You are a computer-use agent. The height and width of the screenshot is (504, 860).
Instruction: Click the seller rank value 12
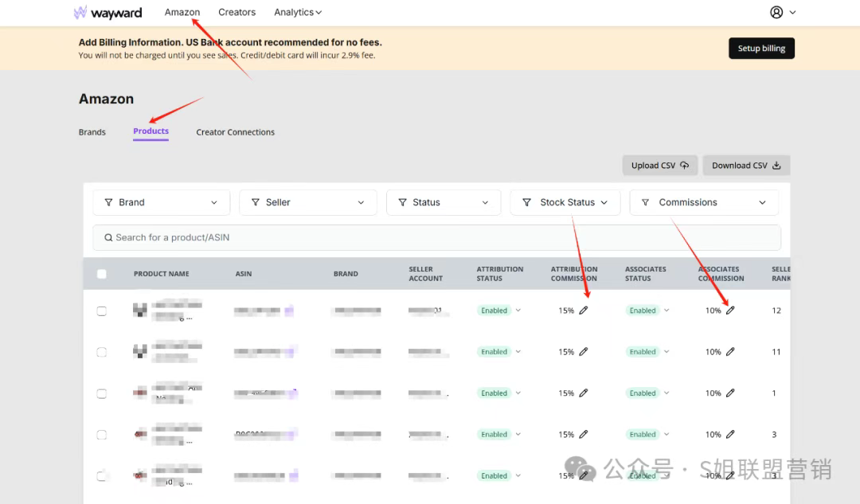click(776, 311)
